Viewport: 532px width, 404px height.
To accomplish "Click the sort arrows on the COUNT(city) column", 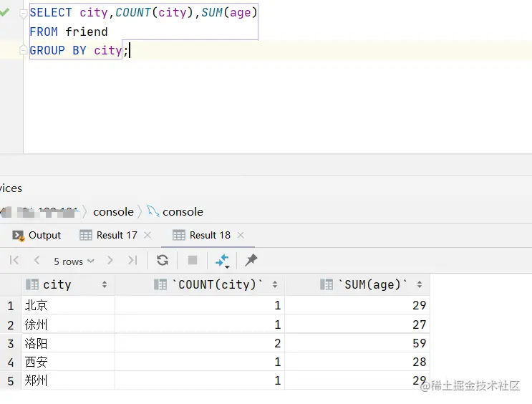I will tap(275, 284).
